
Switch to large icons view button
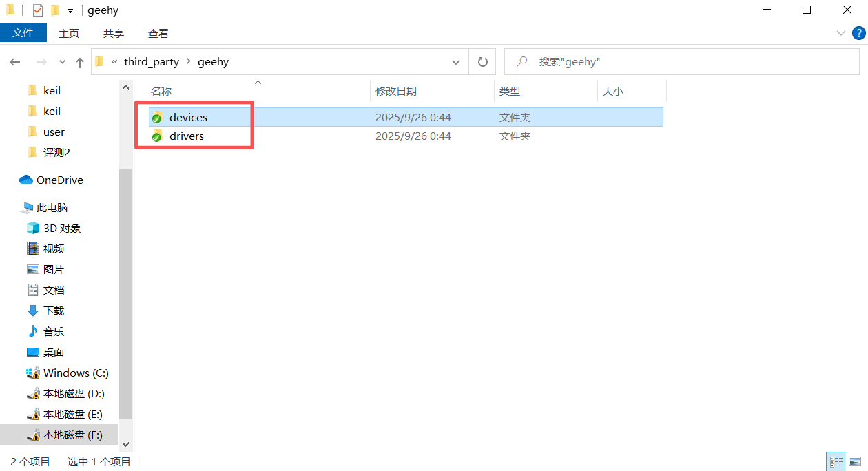tap(855, 461)
